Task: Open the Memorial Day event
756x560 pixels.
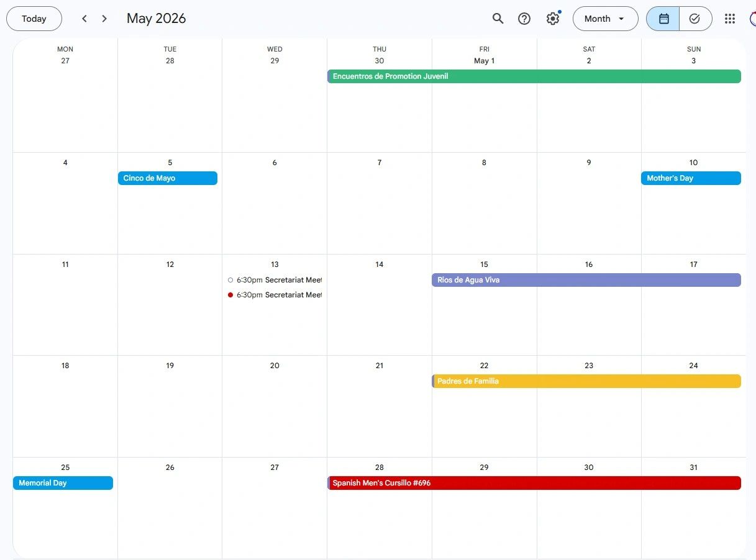Action: point(63,483)
